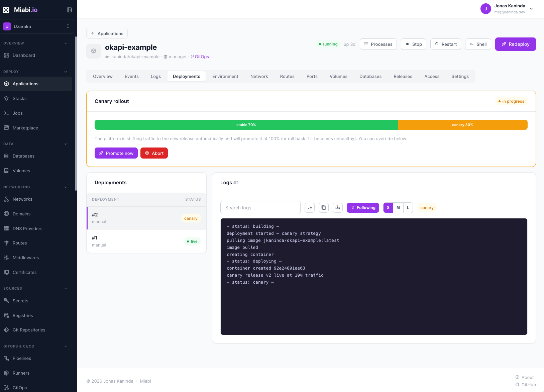This screenshot has width=544, height=392.
Task: Open GitOps in sidebar
Action: (36, 388)
